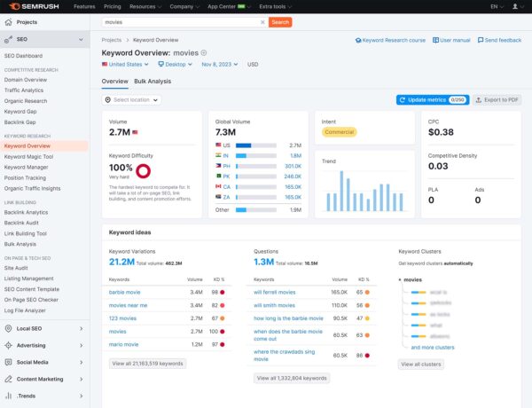Click the Commercial intent badge

pyautogui.click(x=340, y=132)
